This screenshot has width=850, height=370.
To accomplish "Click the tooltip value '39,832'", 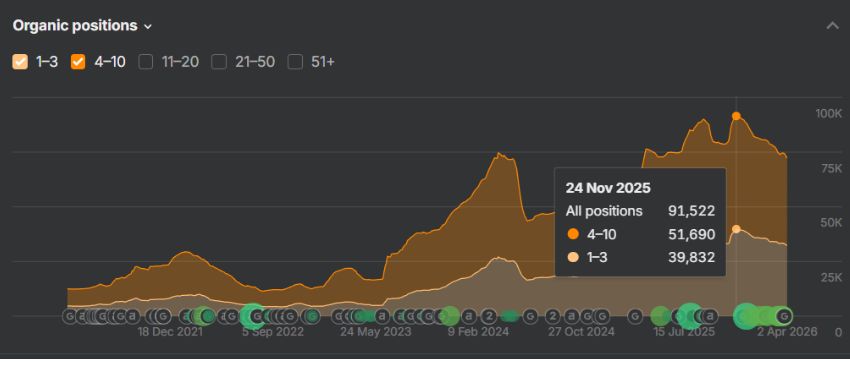I will click(691, 258).
